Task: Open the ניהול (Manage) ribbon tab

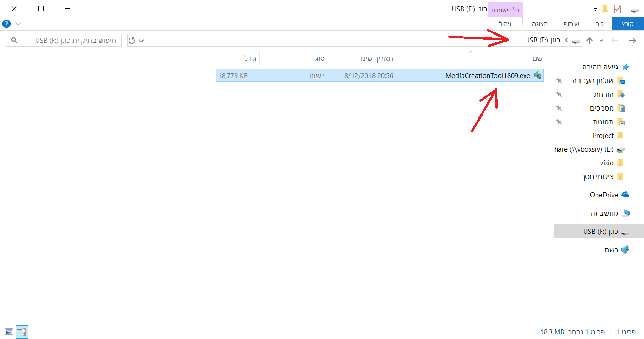Action: (505, 24)
